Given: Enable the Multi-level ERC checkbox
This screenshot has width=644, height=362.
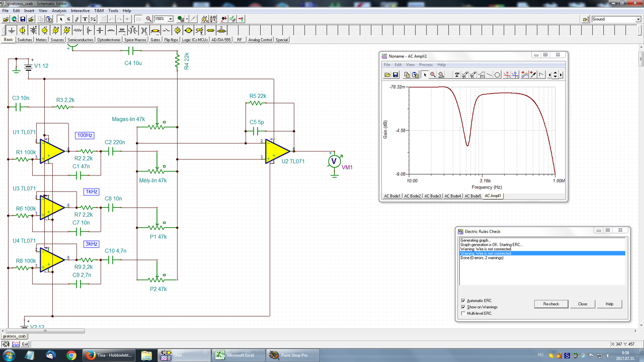Looking at the screenshot, I should 463,313.
